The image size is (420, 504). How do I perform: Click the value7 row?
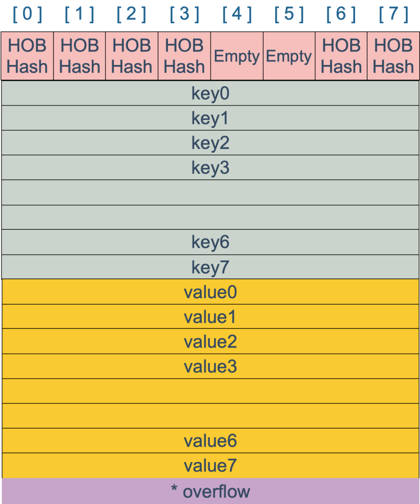click(210, 465)
